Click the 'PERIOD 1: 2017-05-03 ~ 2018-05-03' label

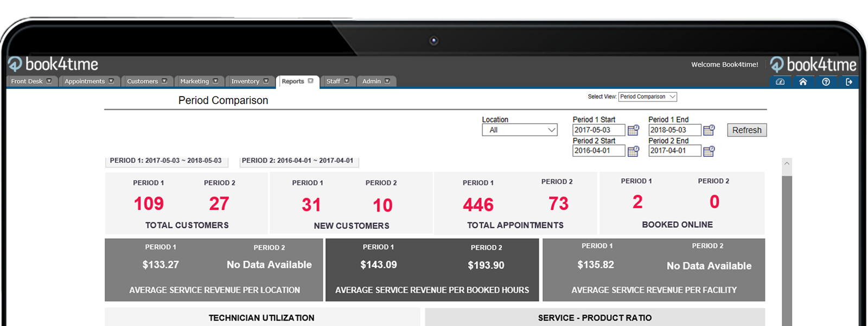(x=165, y=161)
